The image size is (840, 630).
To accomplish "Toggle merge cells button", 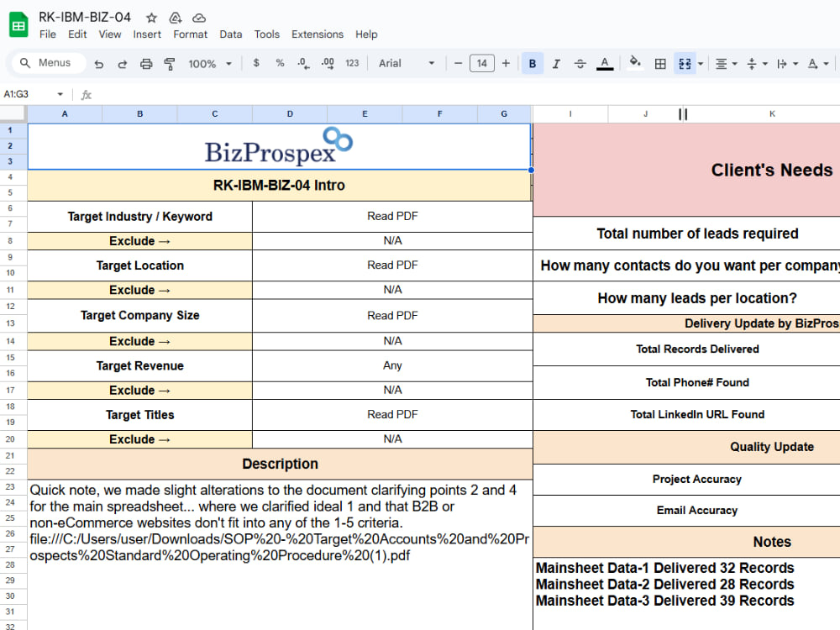I will pos(685,64).
